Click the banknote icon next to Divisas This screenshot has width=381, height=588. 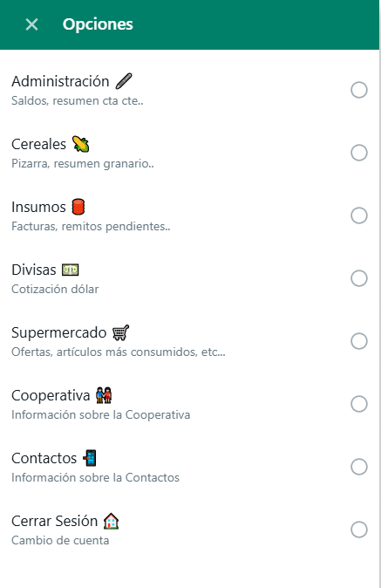(70, 270)
